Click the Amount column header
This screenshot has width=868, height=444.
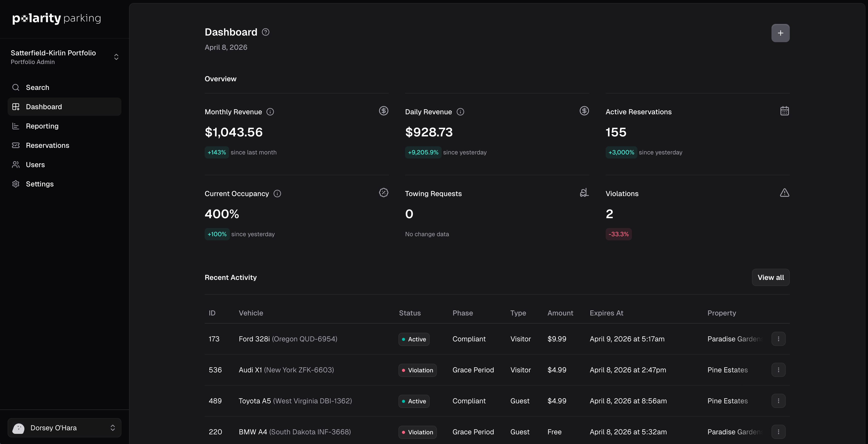(x=560, y=313)
